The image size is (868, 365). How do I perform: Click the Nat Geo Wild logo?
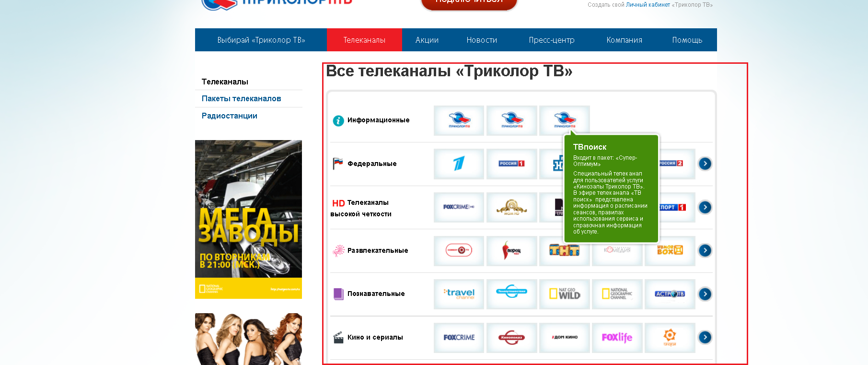(564, 294)
